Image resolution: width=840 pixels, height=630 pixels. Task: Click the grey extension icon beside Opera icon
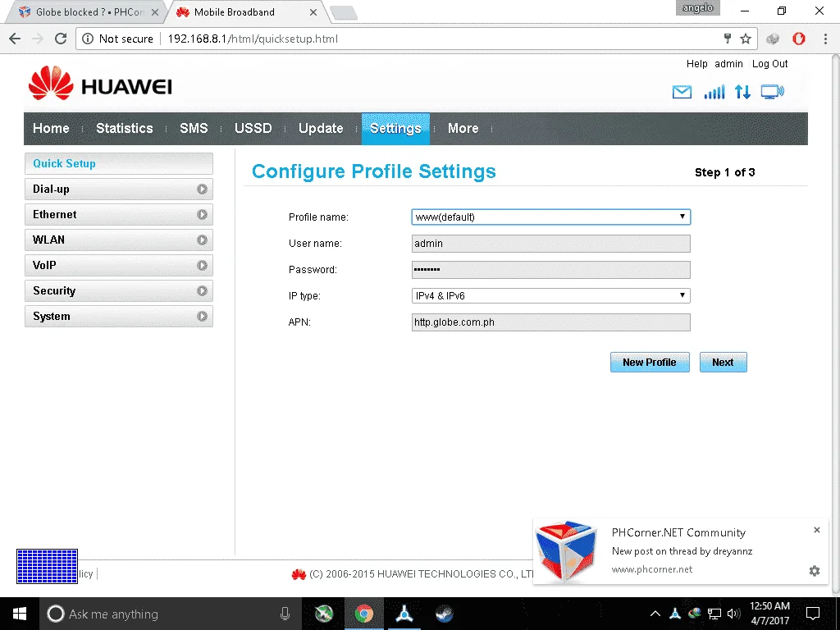point(773,39)
